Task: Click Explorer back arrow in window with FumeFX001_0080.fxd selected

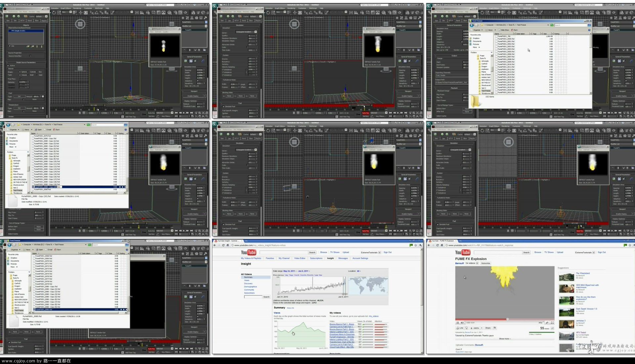Action: point(9,245)
